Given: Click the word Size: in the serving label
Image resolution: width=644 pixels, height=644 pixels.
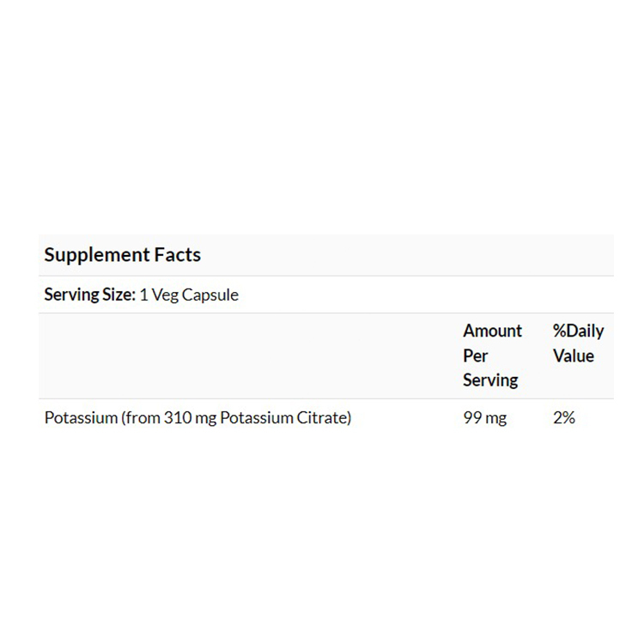Looking at the screenshot, I should 118,295.
